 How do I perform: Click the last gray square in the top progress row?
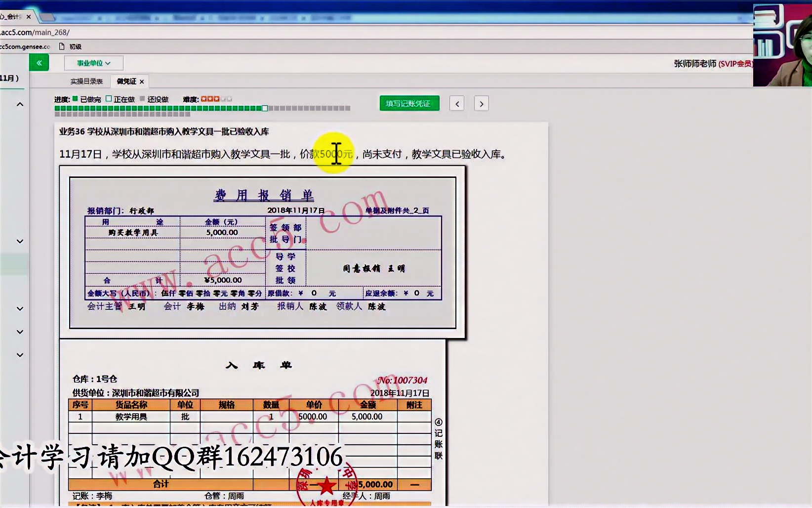pyautogui.click(x=348, y=108)
